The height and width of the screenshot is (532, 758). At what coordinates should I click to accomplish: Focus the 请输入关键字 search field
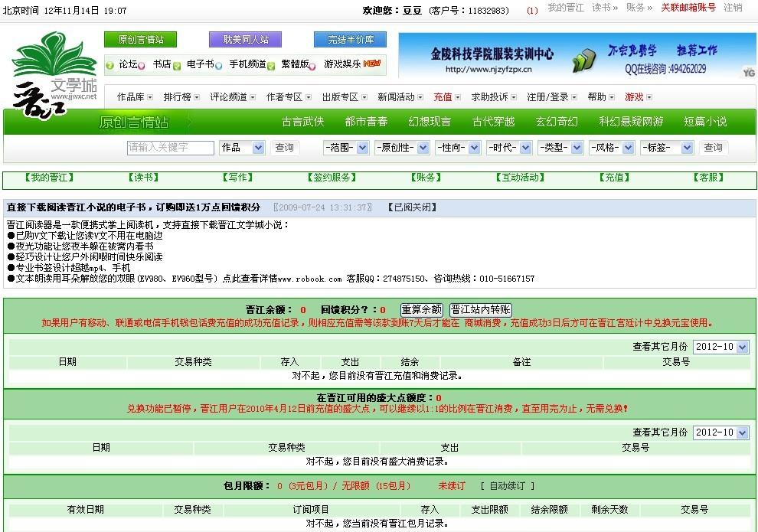coord(170,148)
